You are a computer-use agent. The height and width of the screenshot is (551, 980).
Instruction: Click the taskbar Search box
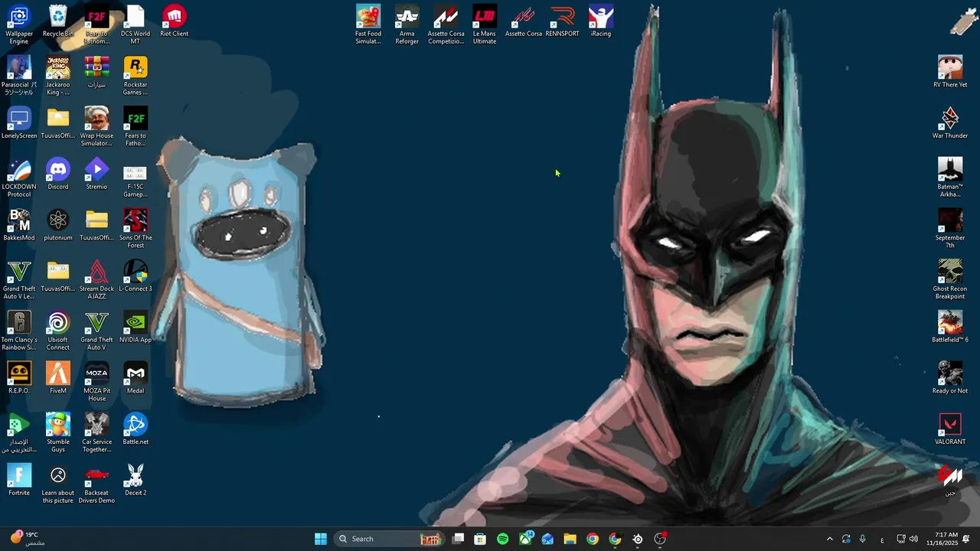390,539
